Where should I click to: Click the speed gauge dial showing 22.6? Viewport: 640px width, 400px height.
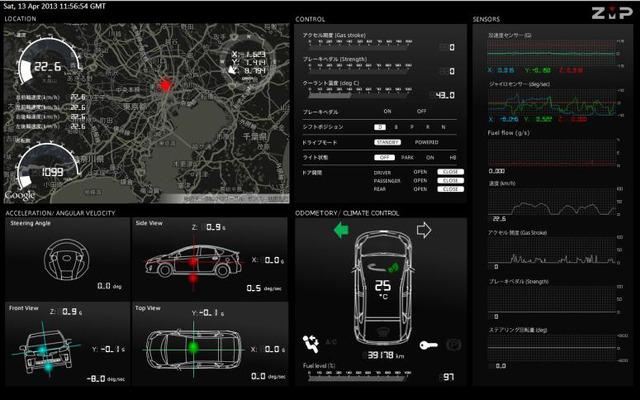tap(48, 61)
